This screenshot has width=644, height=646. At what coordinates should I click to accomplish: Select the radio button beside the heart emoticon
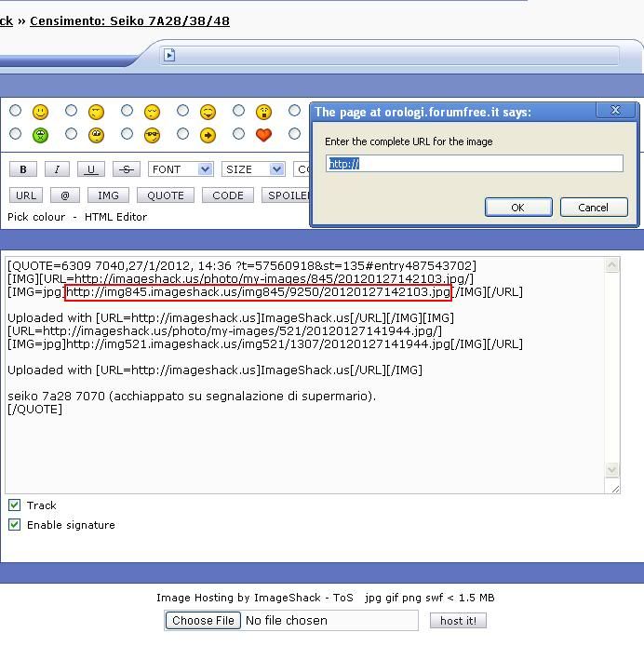239,135
